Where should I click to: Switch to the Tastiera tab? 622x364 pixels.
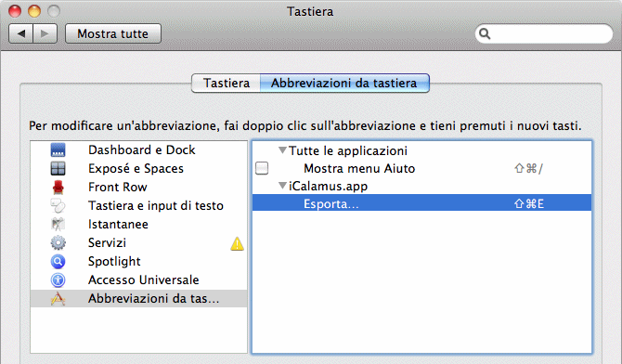tap(227, 83)
